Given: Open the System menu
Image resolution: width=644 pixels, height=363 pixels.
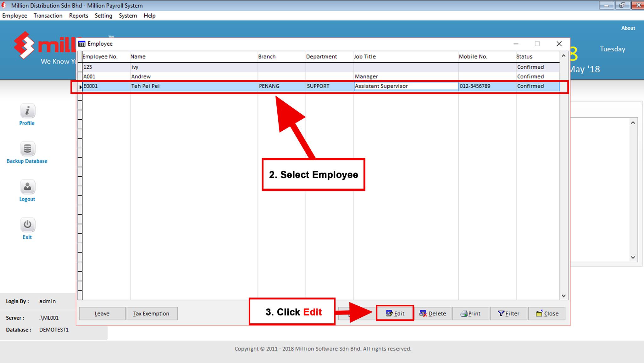Looking at the screenshot, I should click(x=128, y=15).
